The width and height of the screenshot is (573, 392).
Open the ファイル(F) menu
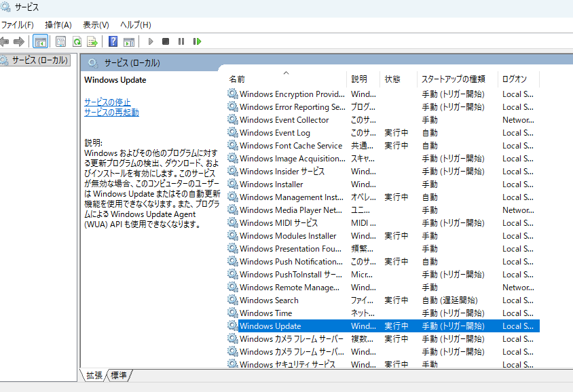pyautogui.click(x=17, y=25)
